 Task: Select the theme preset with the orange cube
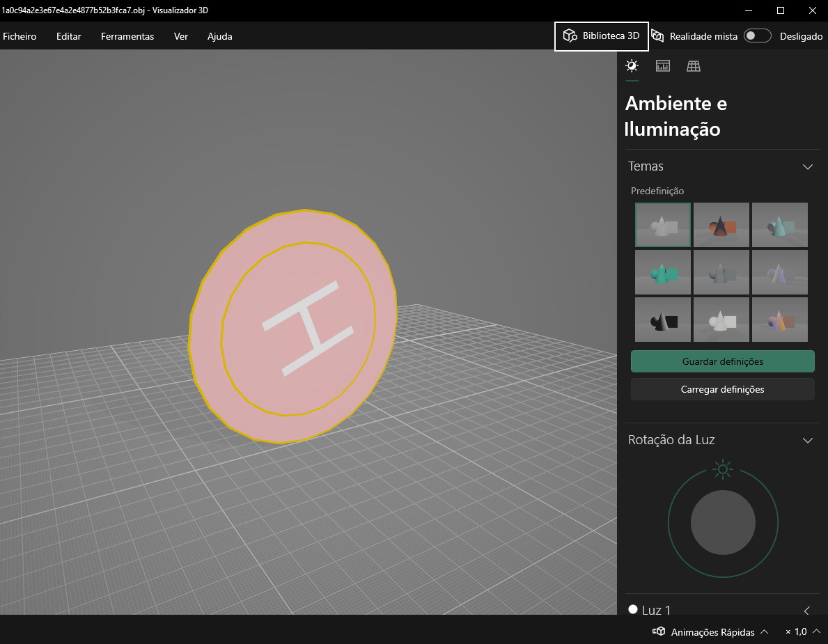[721, 225]
